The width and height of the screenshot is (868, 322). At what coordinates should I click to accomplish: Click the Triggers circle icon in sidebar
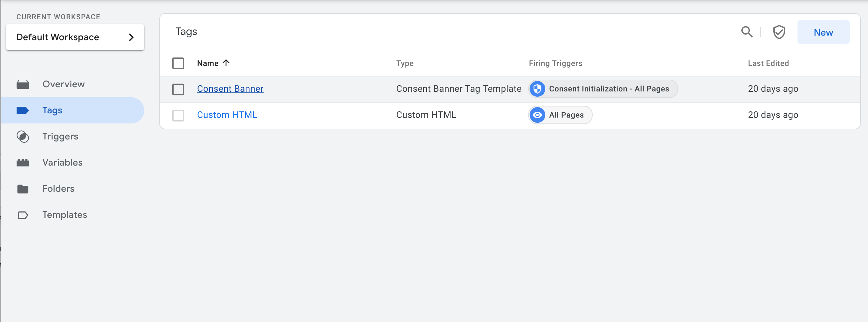pyautogui.click(x=23, y=137)
